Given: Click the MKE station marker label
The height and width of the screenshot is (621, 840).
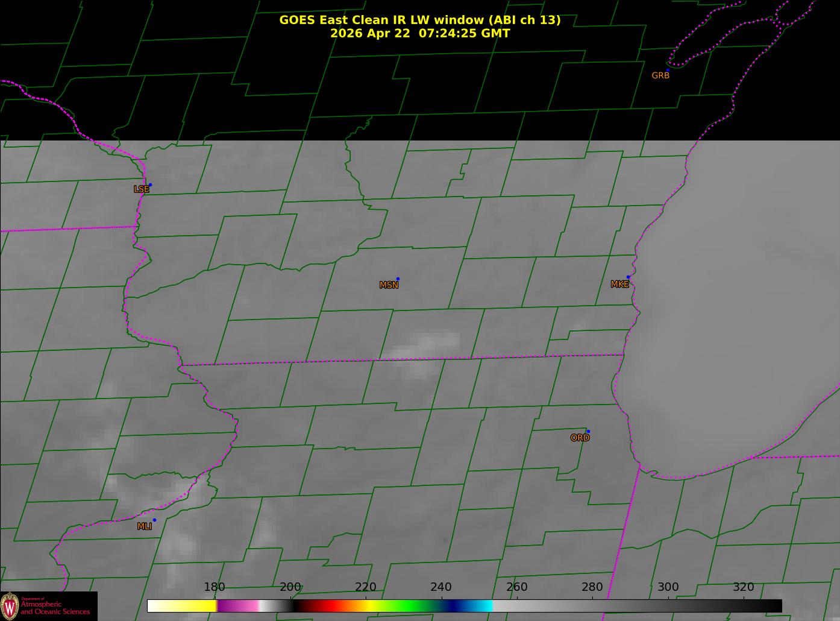Looking at the screenshot, I should [x=619, y=284].
